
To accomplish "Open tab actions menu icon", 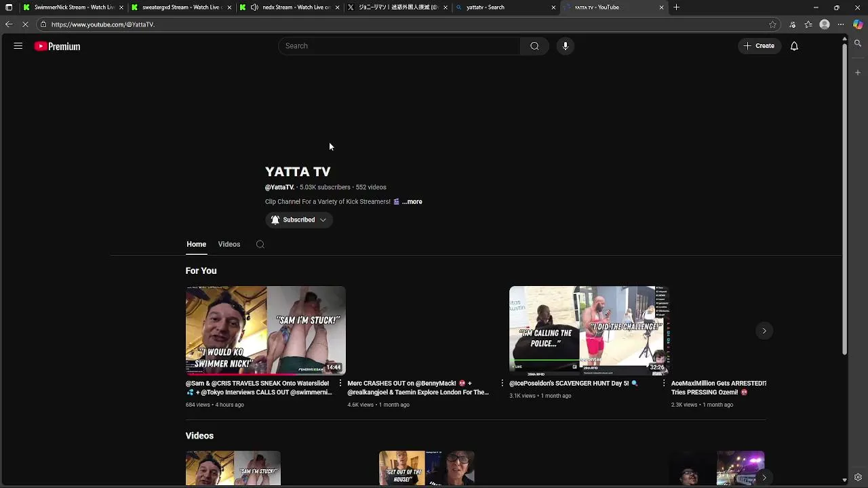I will pyautogui.click(x=9, y=7).
